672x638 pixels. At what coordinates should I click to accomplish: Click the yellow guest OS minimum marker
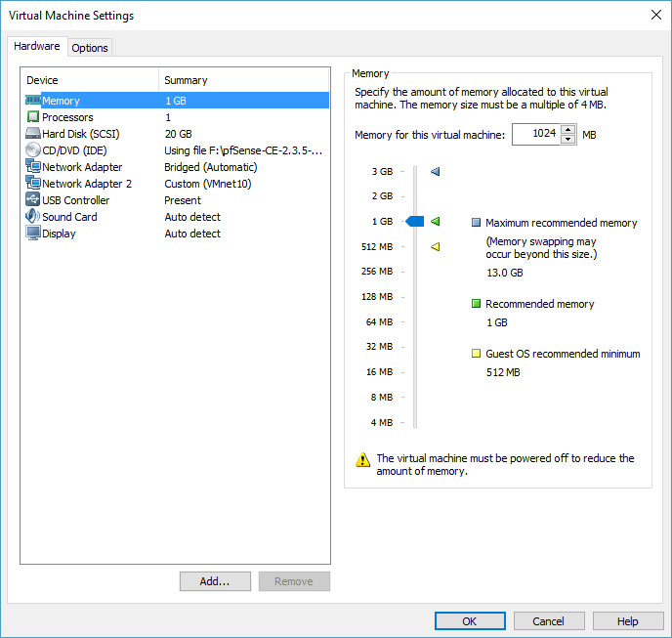pos(436,247)
